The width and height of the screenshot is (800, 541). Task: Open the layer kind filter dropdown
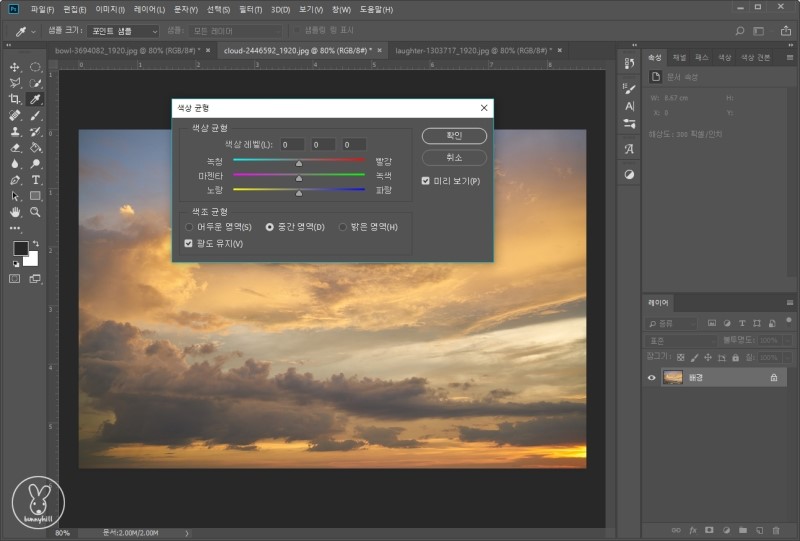(x=673, y=323)
